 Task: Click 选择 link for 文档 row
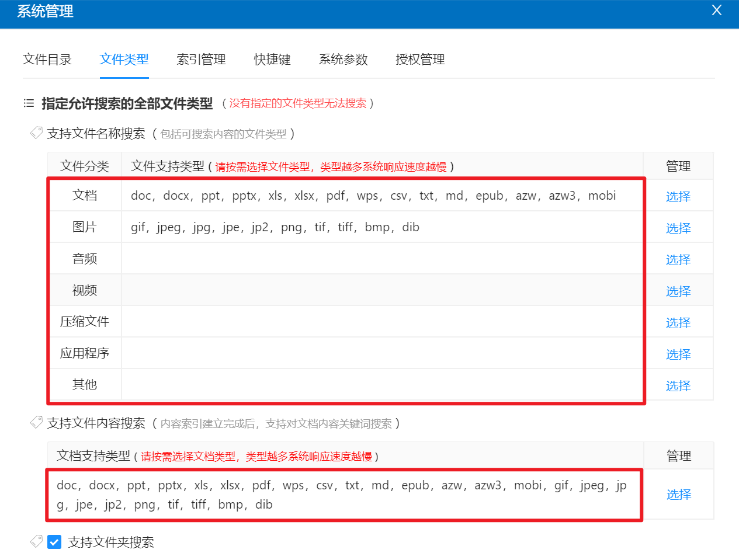pos(678,197)
